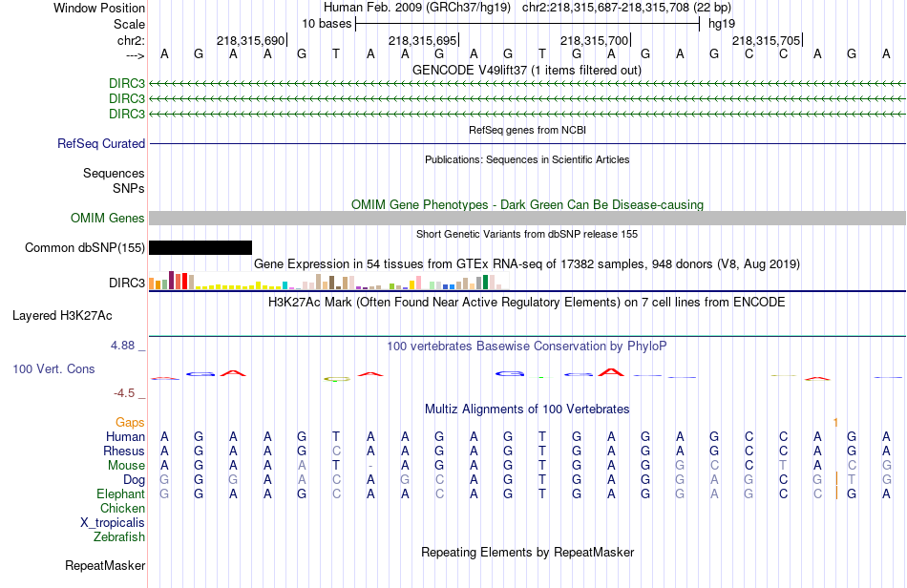The width and height of the screenshot is (907, 588).
Task: Click the "Human Feb. 2009 (GRCh37/hg19)" assembly text
Action: [417, 8]
